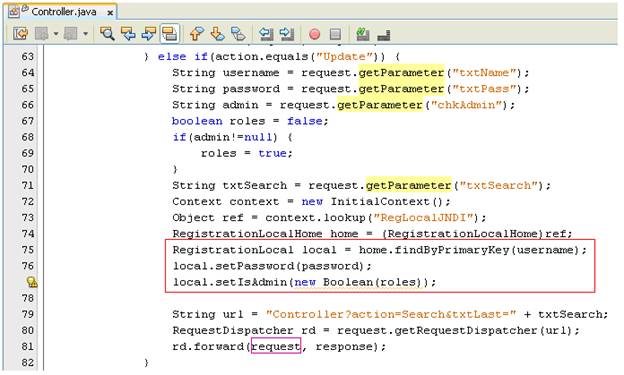Toggle bookmark icon in editor toolbar
This screenshot has height=375, width=624.
pos(238,34)
